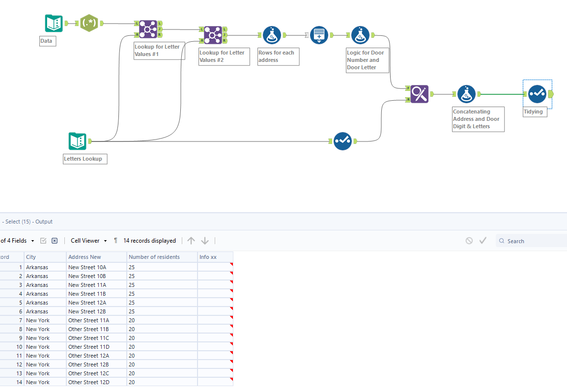Toggle the whitespace characters display in results toolbar
Image resolution: width=567 pixels, height=392 pixels.
(115, 240)
